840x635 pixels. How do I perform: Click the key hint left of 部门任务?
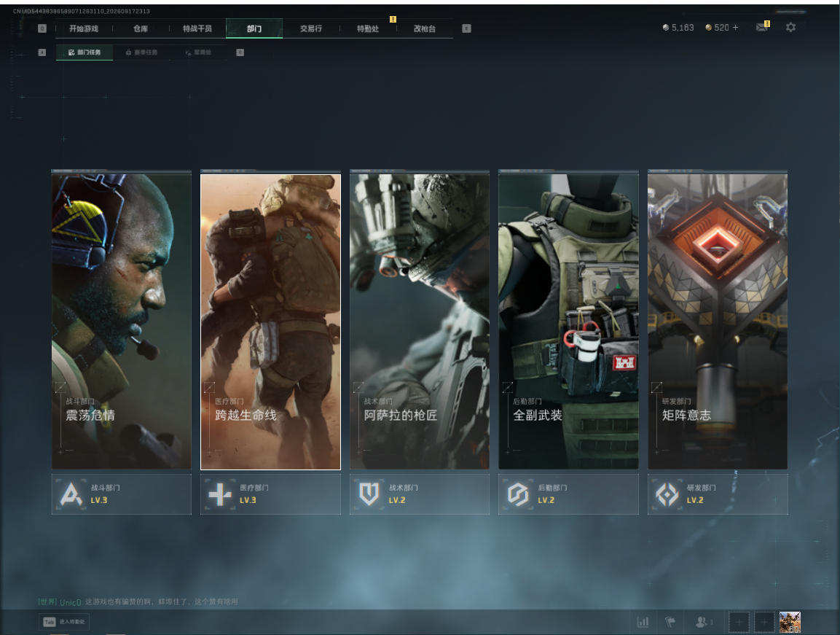coord(42,52)
